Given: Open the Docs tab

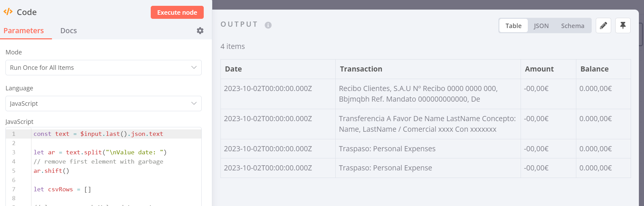Looking at the screenshot, I should coord(68,31).
